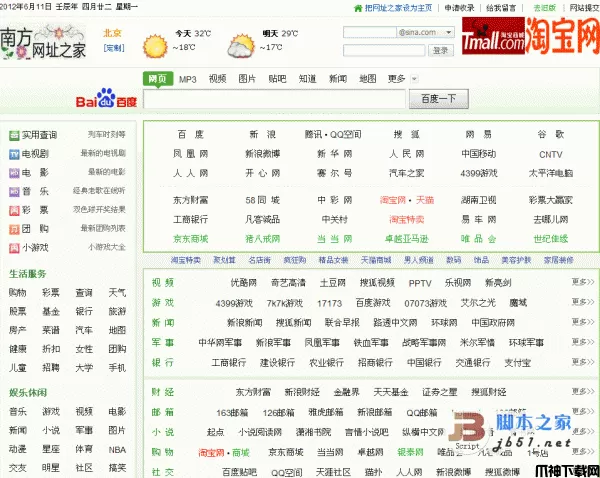This screenshot has width=600, height=478.
Task: Click the email password field
Action: coord(384,51)
